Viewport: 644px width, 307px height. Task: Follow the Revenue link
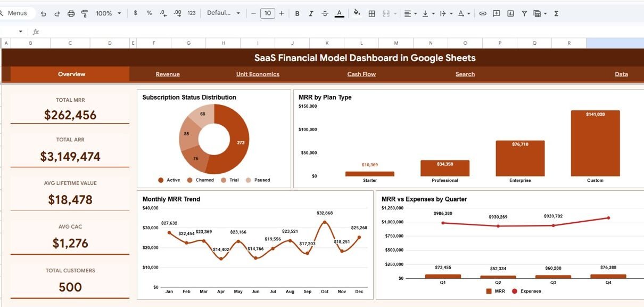point(168,74)
